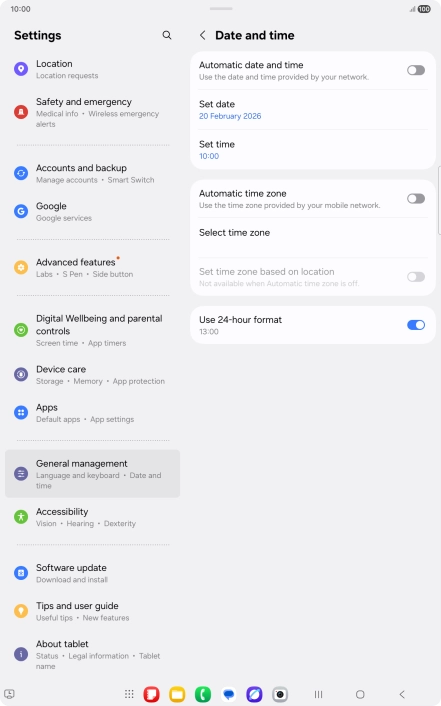Open Set time picker showing 10:00
441x706 pixels.
313,150
